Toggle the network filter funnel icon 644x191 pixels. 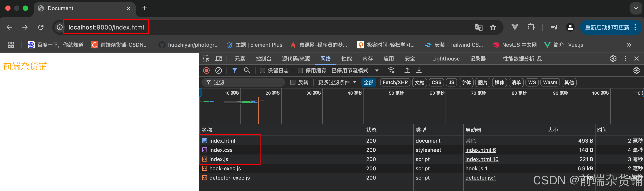234,70
